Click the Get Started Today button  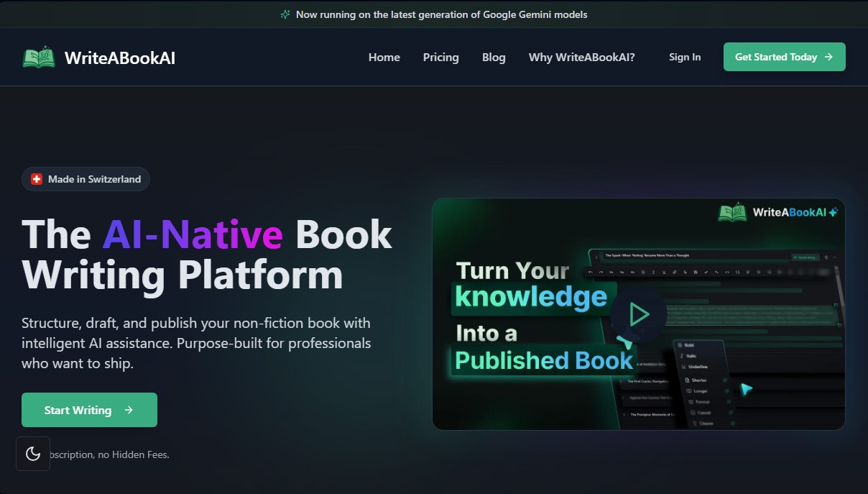(x=785, y=57)
